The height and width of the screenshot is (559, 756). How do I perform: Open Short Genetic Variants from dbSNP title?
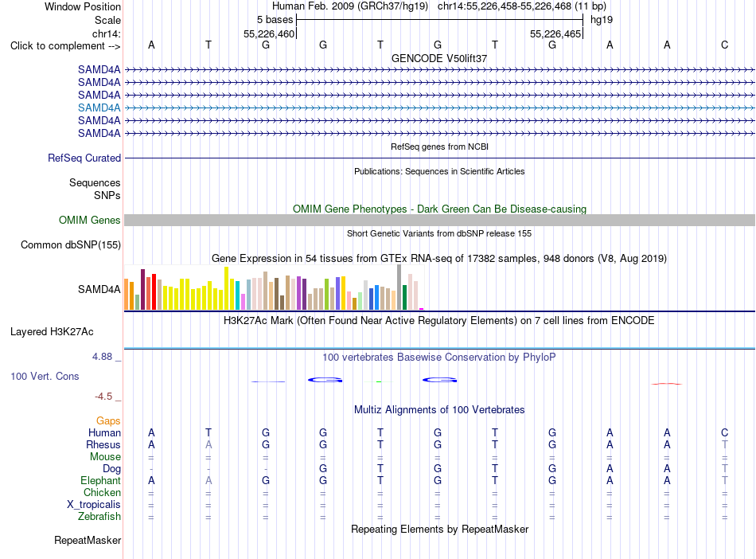click(439, 233)
